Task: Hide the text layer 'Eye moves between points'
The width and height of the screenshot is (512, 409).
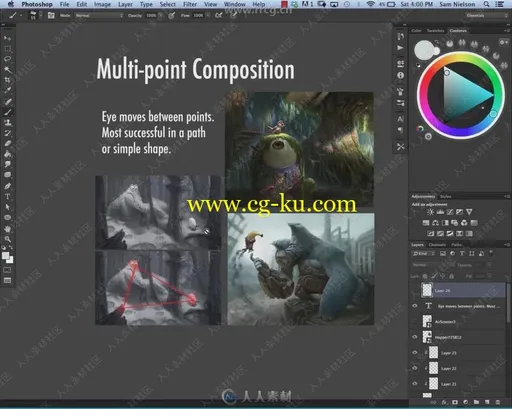Action: [415, 306]
